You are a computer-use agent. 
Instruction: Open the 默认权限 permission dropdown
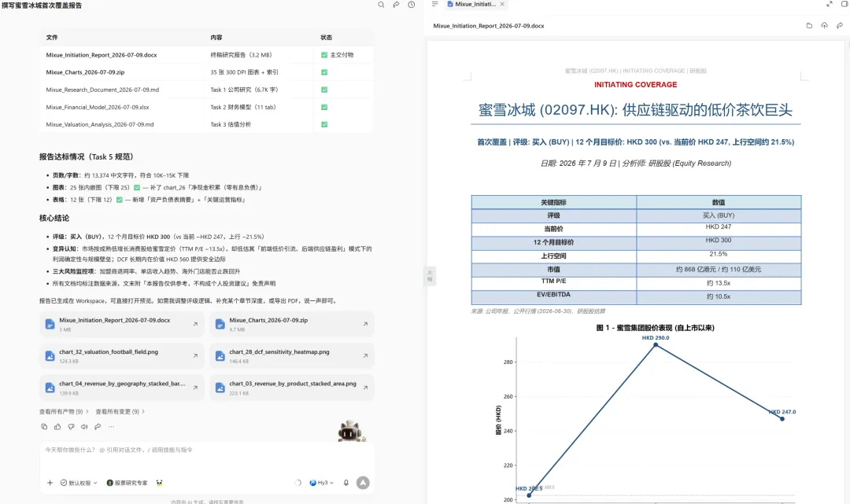tap(79, 483)
